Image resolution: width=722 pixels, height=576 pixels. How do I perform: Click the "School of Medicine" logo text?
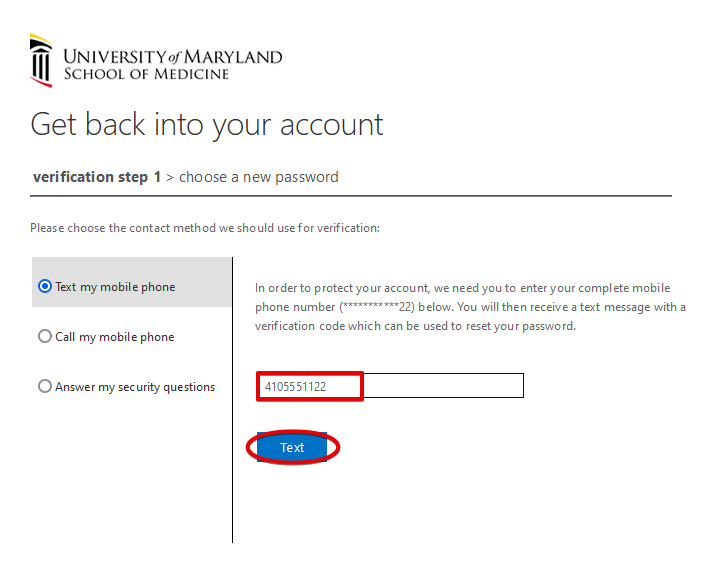pos(146,74)
